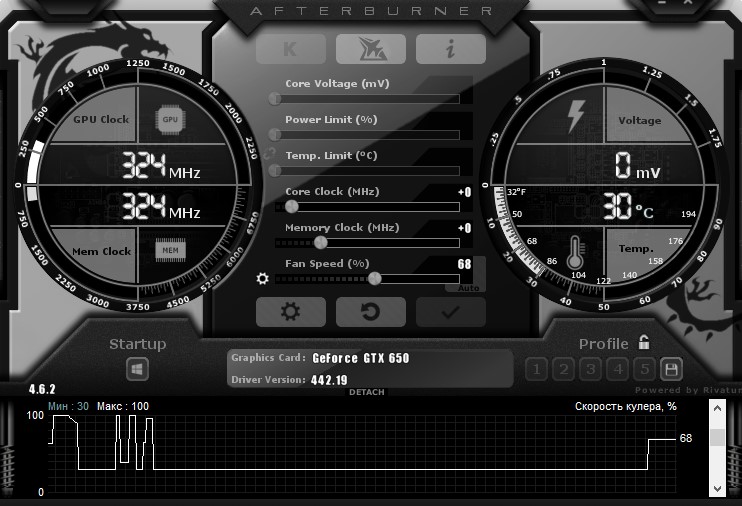Click the Мин : 30 graph label
The height and width of the screenshot is (506, 742).
(x=68, y=406)
